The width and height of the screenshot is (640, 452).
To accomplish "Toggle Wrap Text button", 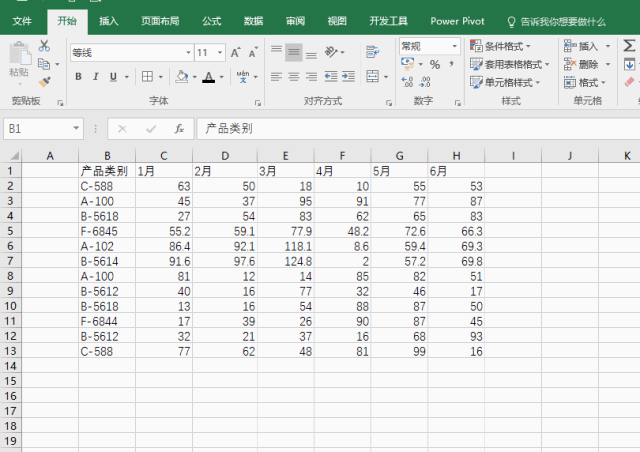I will point(372,53).
